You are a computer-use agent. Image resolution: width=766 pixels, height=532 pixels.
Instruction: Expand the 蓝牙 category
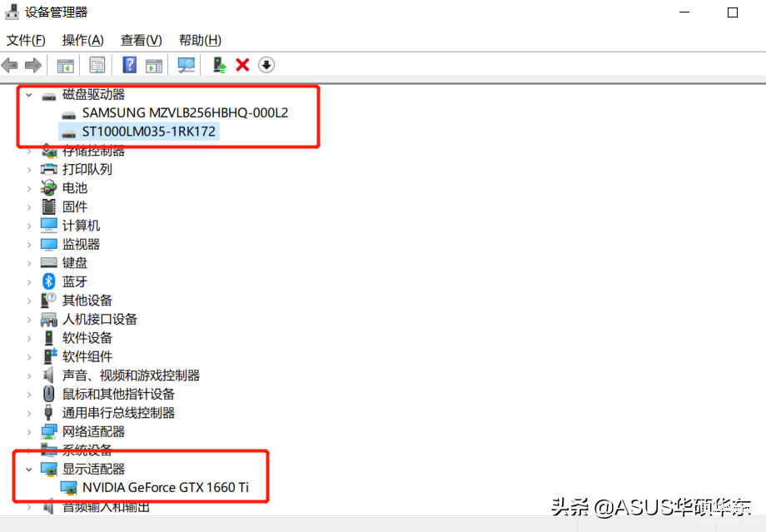click(29, 282)
